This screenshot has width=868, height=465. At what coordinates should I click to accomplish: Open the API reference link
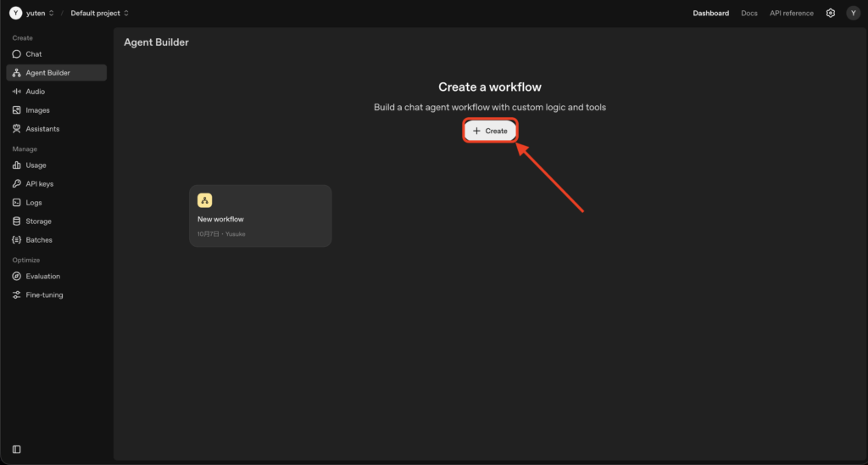791,14
